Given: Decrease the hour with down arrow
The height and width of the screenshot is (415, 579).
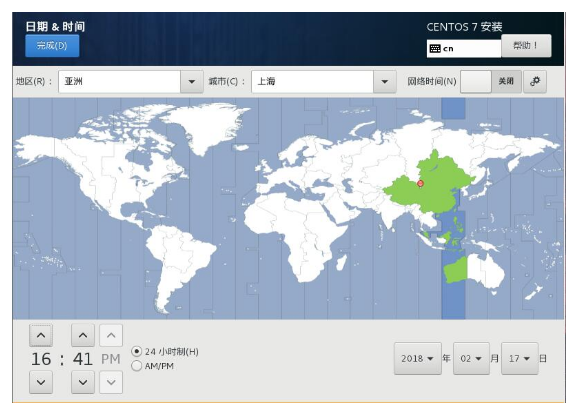Looking at the screenshot, I should pyautogui.click(x=41, y=382).
